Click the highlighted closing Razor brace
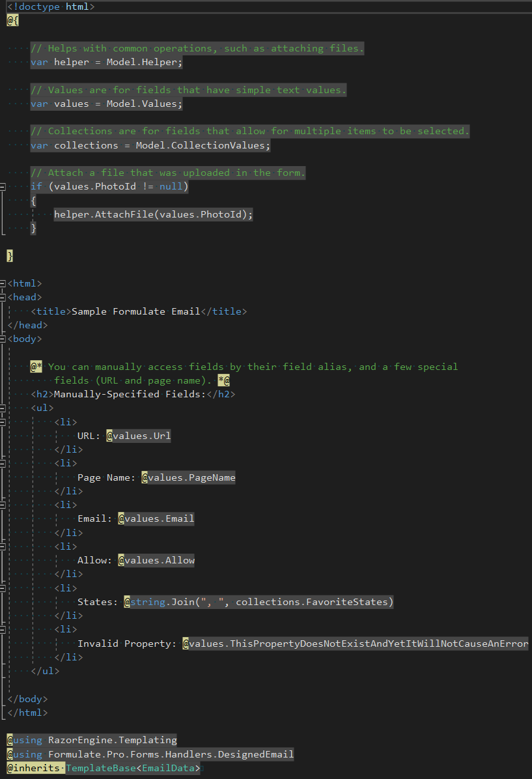 click(x=9, y=255)
